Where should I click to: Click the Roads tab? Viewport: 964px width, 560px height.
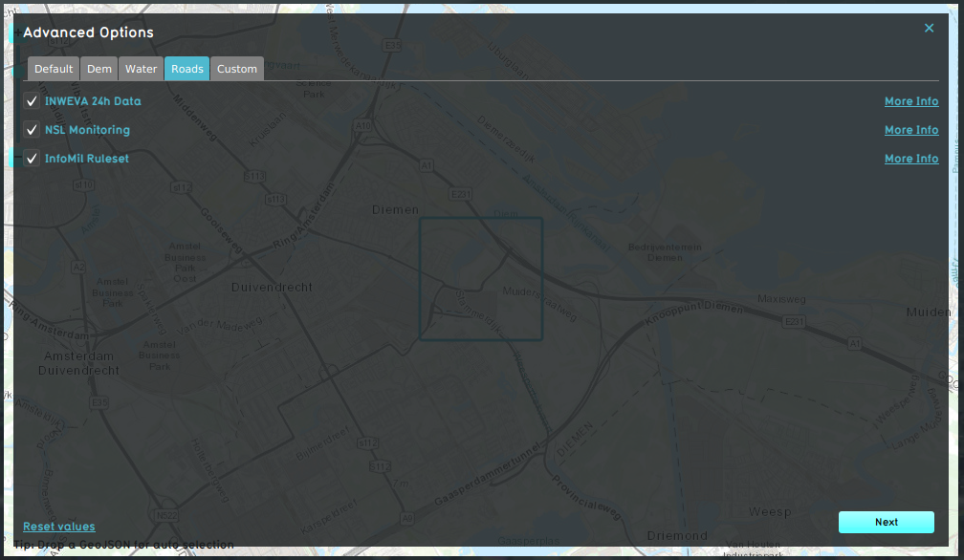coord(186,69)
